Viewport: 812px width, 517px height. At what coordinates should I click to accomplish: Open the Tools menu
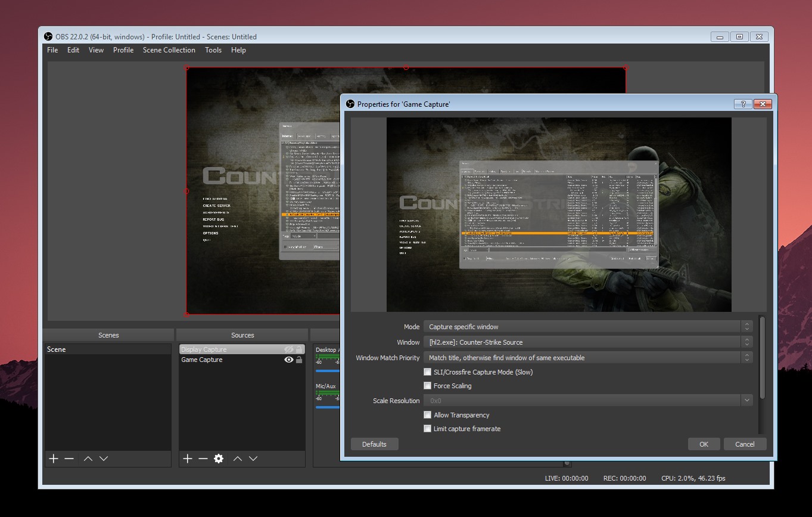[213, 50]
